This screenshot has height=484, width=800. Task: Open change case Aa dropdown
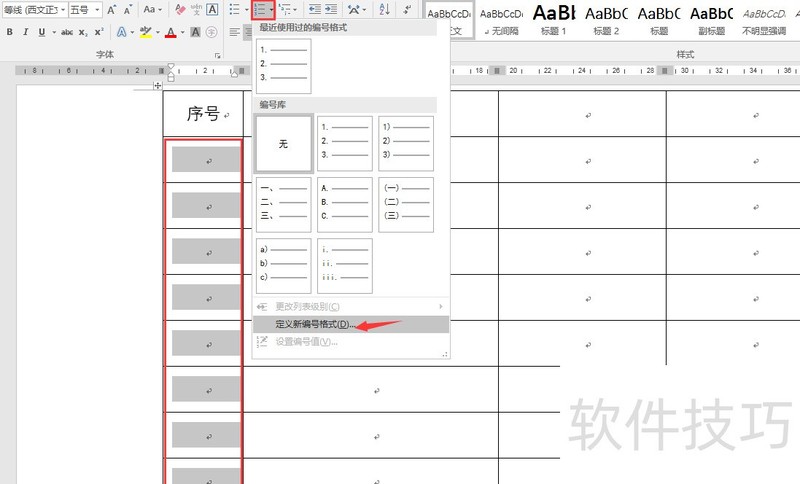point(153,9)
